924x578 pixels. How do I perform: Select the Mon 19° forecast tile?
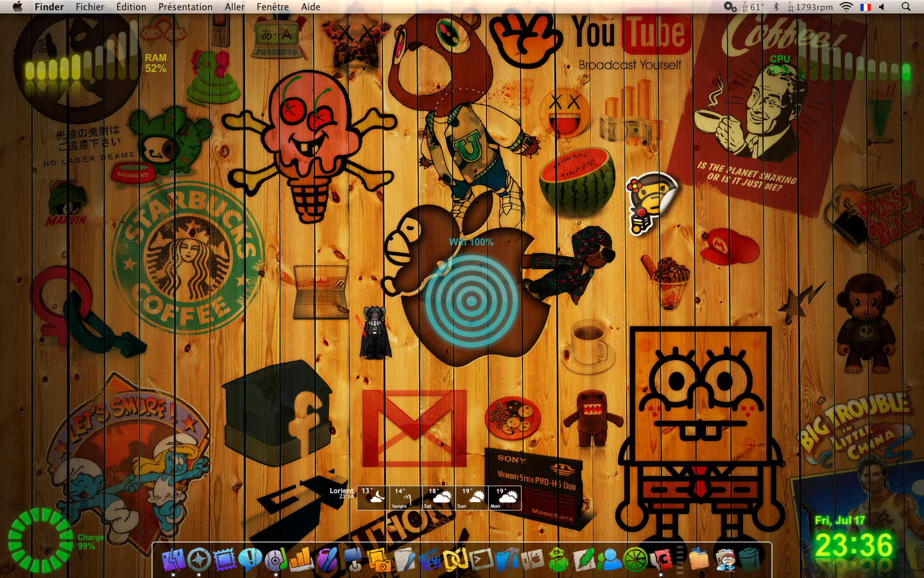click(506, 498)
